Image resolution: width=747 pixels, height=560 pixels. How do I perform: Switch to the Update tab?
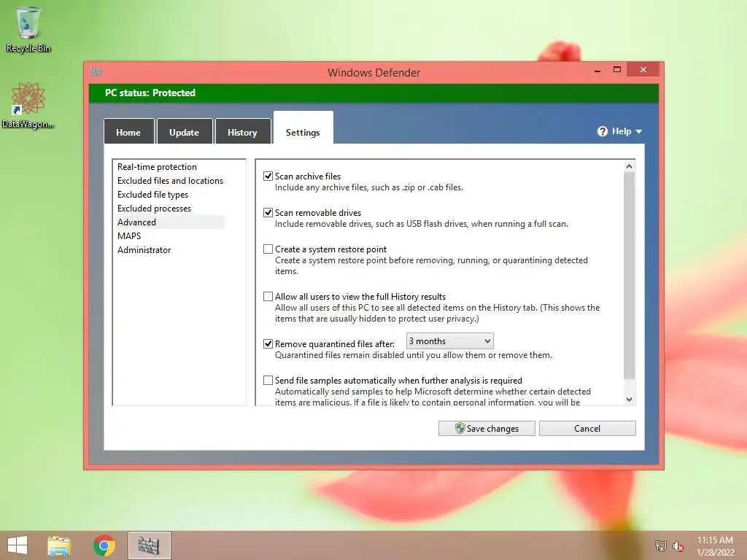point(185,131)
